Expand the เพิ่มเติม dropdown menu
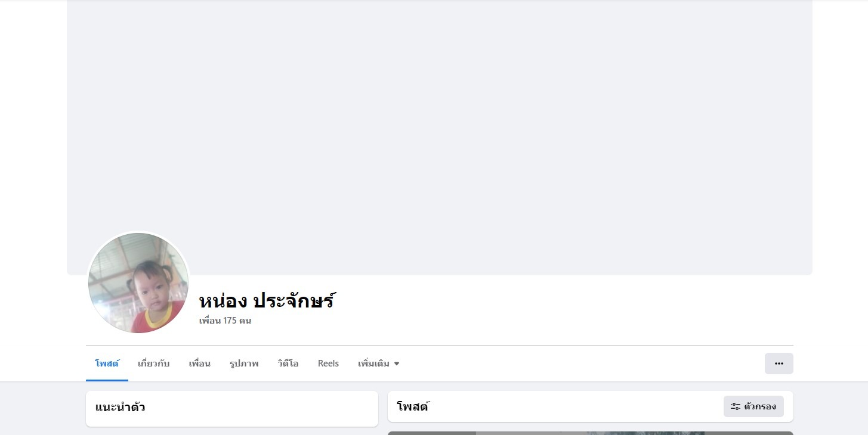Viewport: 868px width, 435px height. click(x=379, y=363)
